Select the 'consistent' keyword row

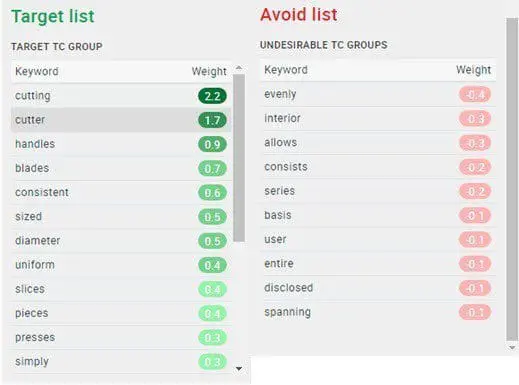point(121,193)
